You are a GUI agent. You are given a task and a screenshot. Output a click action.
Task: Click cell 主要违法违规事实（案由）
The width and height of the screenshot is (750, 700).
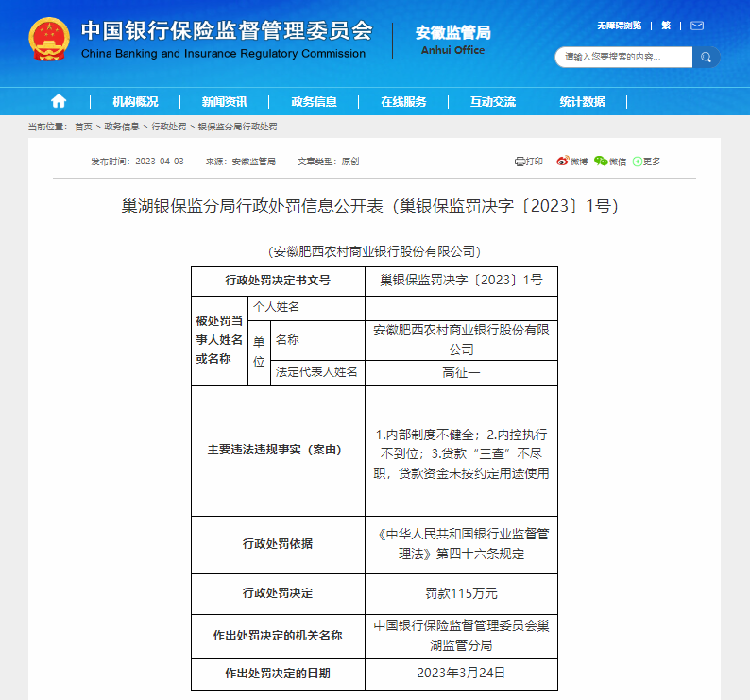[x=278, y=451]
